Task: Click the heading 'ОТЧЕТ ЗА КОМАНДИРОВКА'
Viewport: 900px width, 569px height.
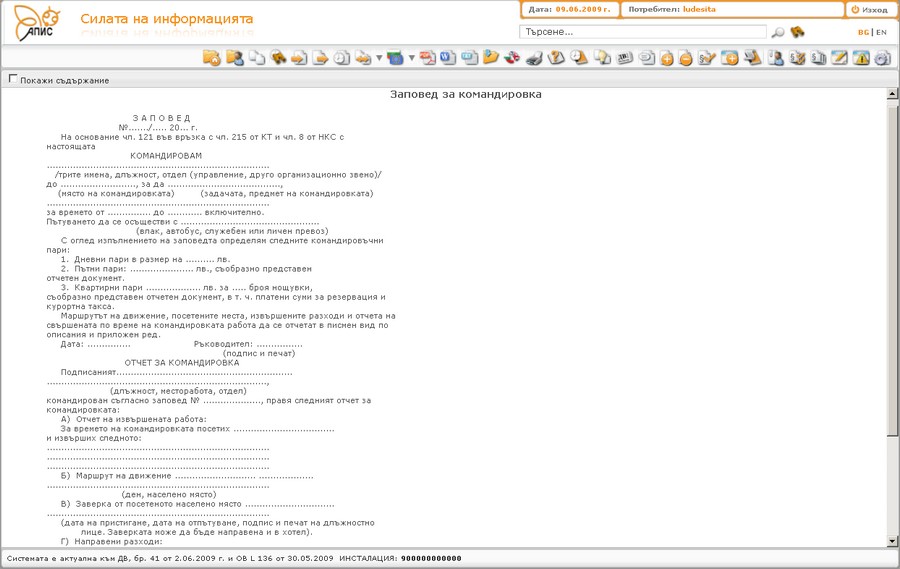Action: point(182,363)
